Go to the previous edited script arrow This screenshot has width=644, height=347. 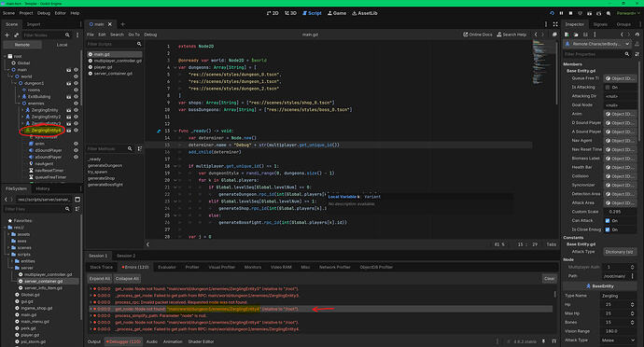536,35
